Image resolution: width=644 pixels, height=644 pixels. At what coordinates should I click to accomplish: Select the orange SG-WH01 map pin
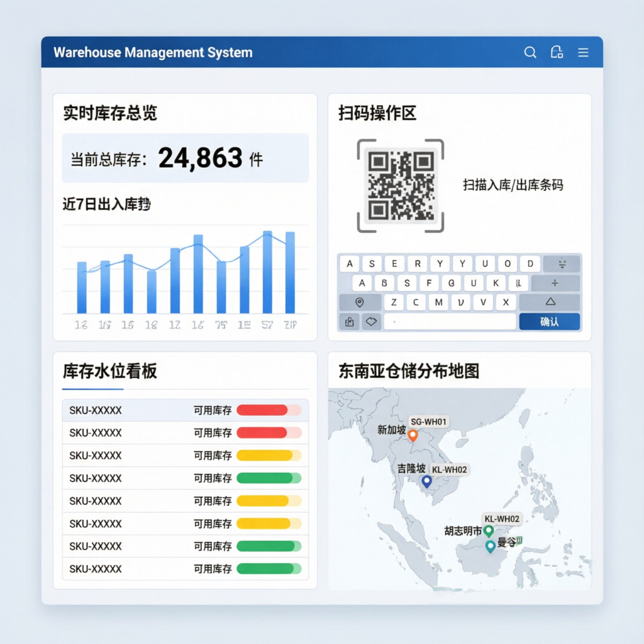pyautogui.click(x=413, y=435)
